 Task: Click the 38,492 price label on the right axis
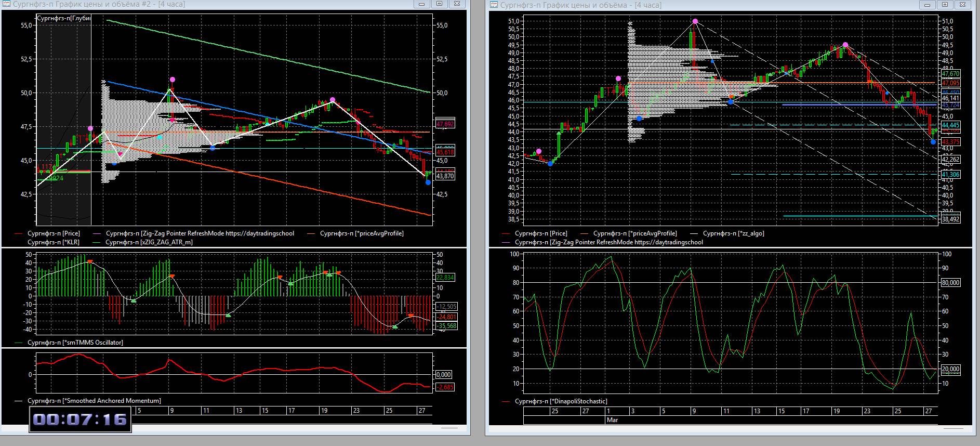[950, 219]
